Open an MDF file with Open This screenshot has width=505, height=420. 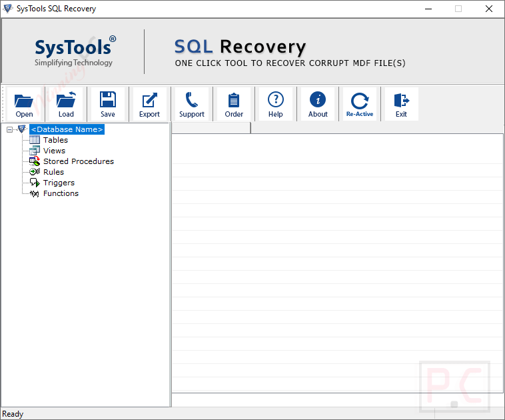pos(24,104)
